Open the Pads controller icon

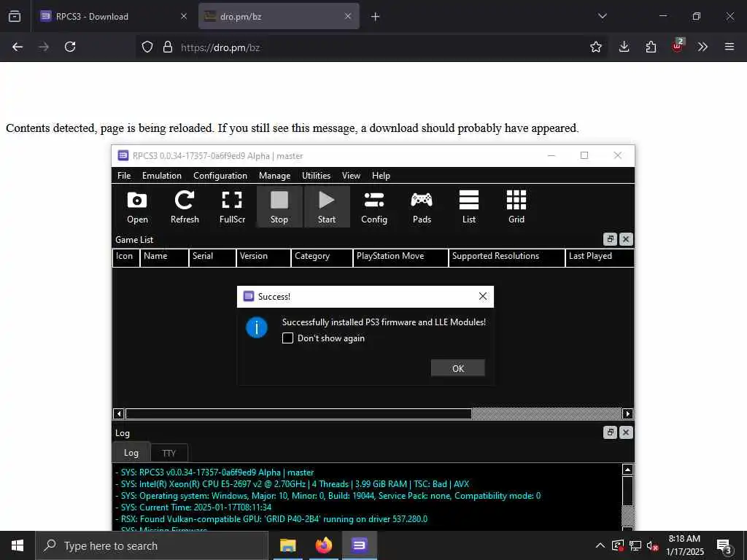point(422,206)
